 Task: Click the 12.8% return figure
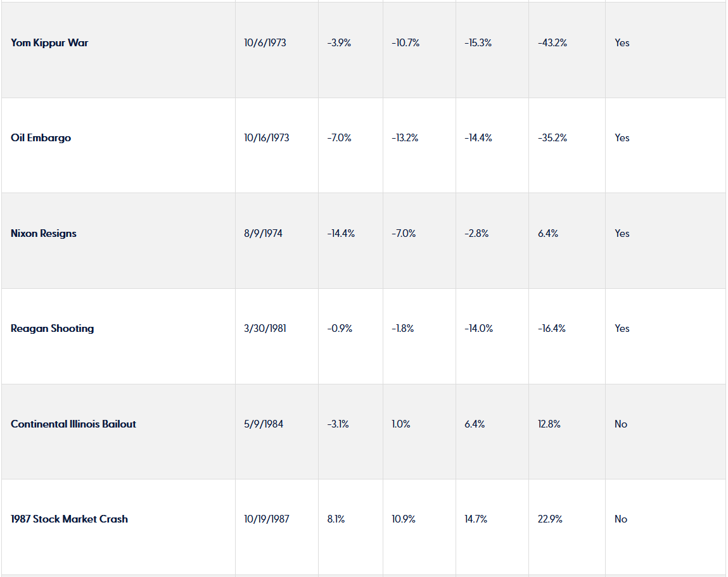point(549,424)
